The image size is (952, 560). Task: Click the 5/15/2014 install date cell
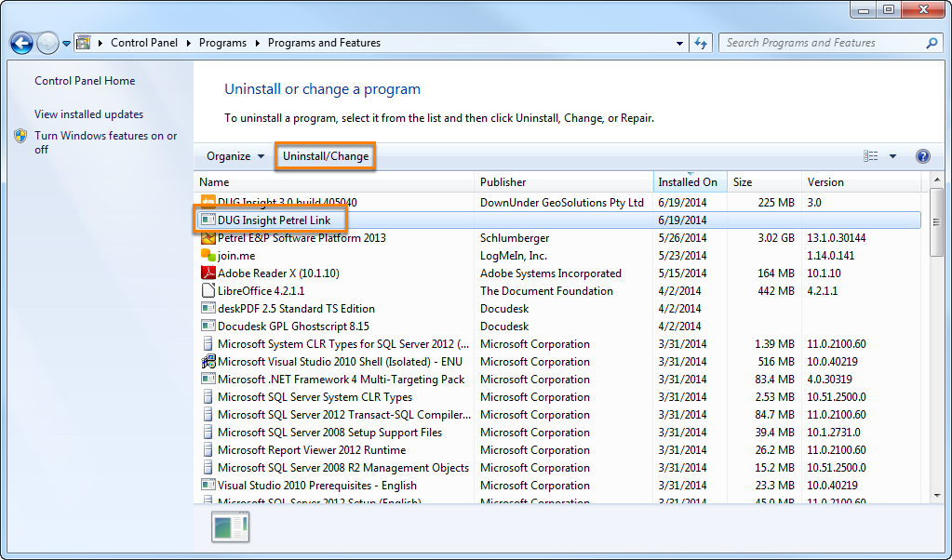[x=682, y=273]
